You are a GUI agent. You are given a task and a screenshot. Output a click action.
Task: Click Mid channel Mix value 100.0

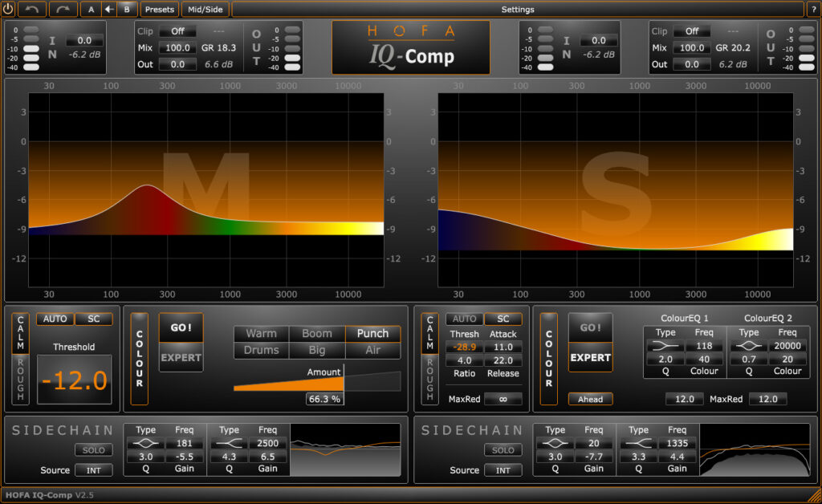(177, 47)
